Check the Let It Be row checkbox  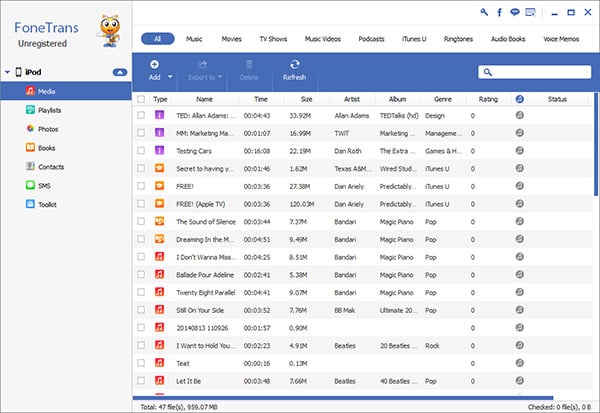coord(141,380)
